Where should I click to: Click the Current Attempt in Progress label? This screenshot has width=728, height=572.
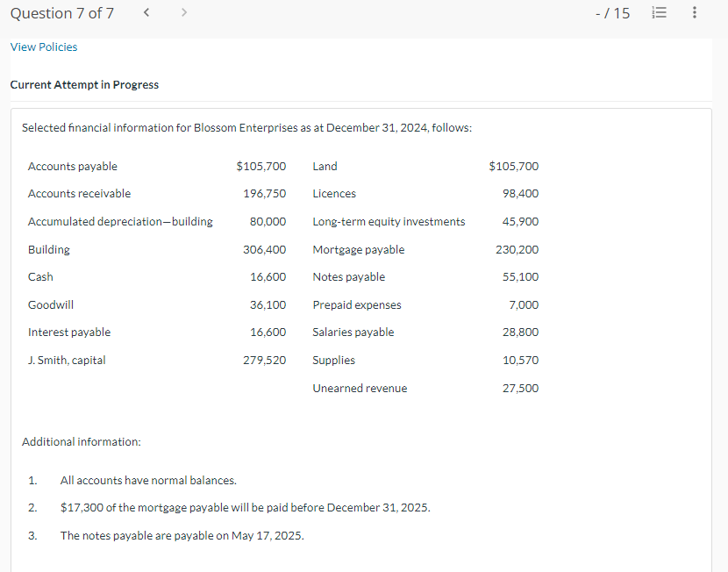click(x=84, y=85)
